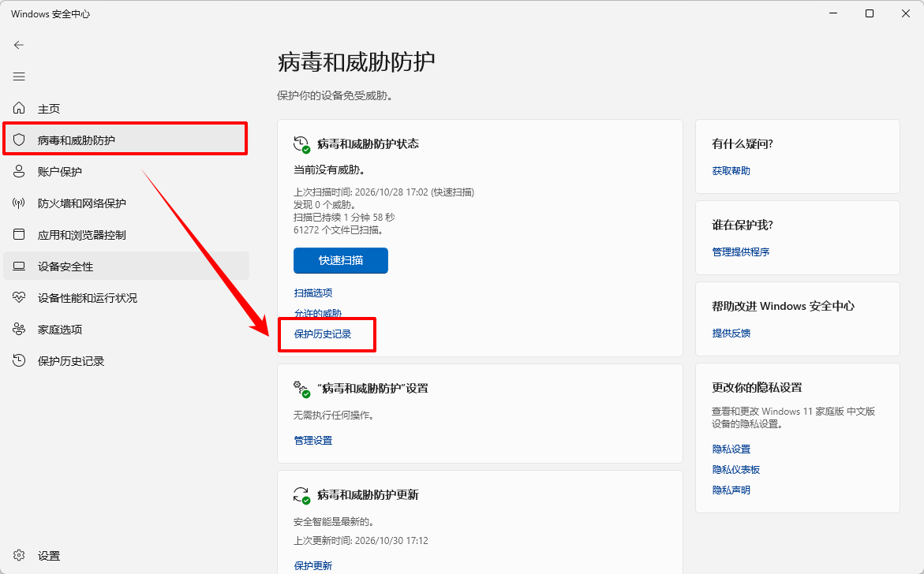Open the 保护更新 link

313,566
